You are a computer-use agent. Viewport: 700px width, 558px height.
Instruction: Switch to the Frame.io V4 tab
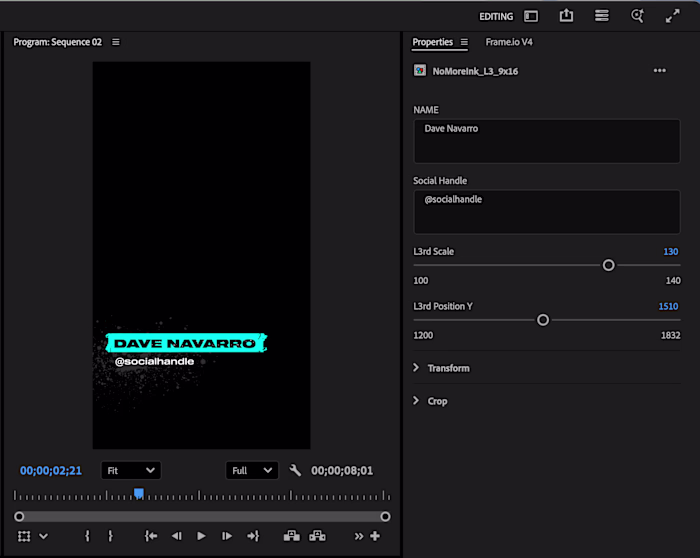[x=509, y=42]
